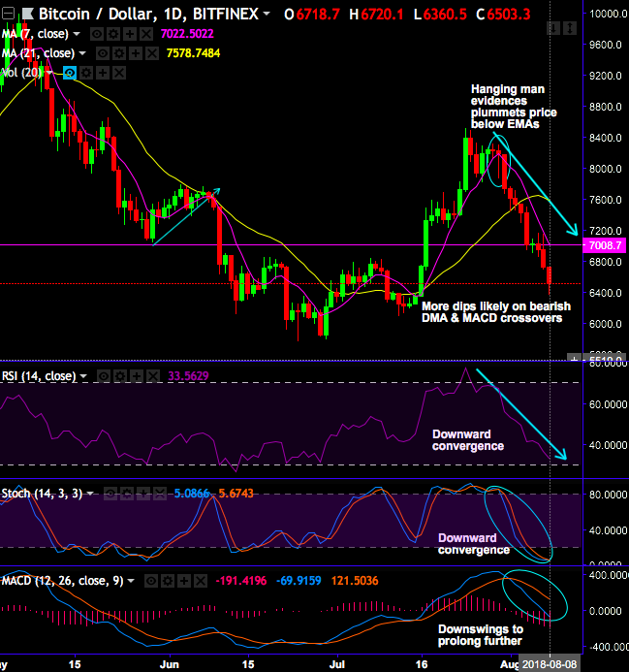Open the MA (7, close) dropdown arrow

click(77, 33)
